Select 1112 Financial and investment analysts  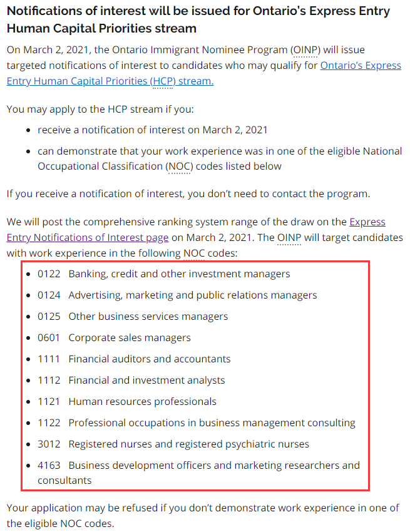[x=131, y=381]
